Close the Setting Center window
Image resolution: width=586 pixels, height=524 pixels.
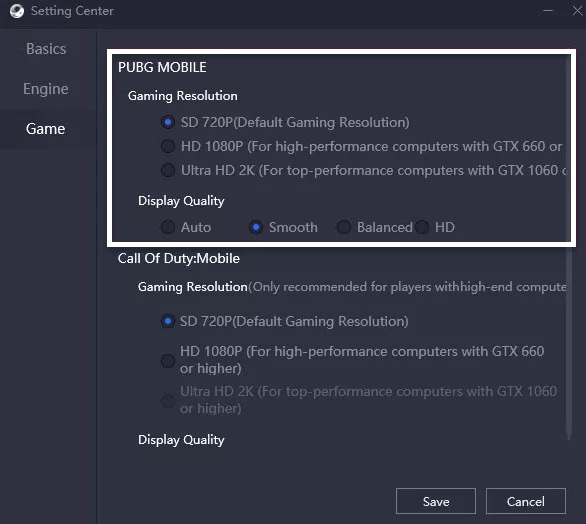[577, 10]
